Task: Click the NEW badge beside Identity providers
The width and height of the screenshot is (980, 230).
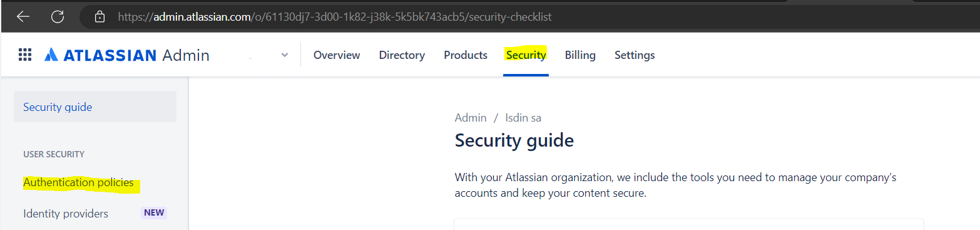Action: point(154,212)
